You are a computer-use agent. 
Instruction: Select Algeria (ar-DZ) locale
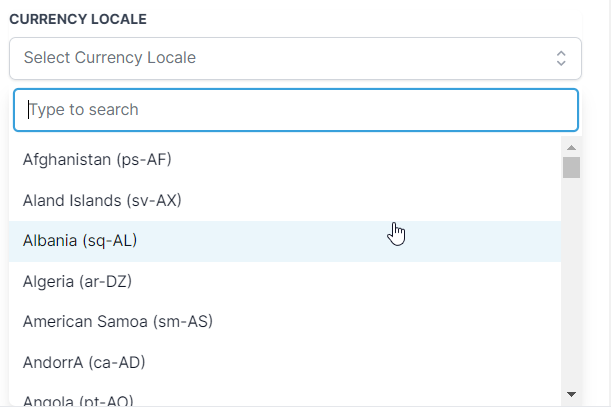[x=77, y=282]
